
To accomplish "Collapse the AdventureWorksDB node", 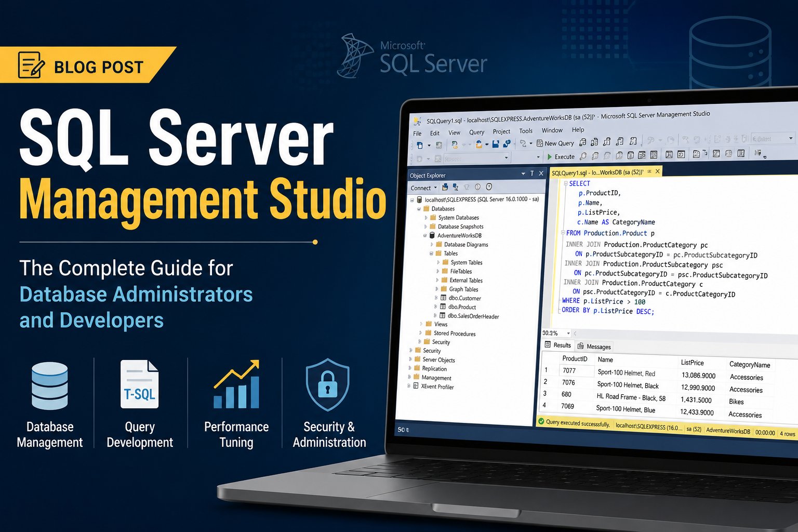I will pyautogui.click(x=425, y=235).
